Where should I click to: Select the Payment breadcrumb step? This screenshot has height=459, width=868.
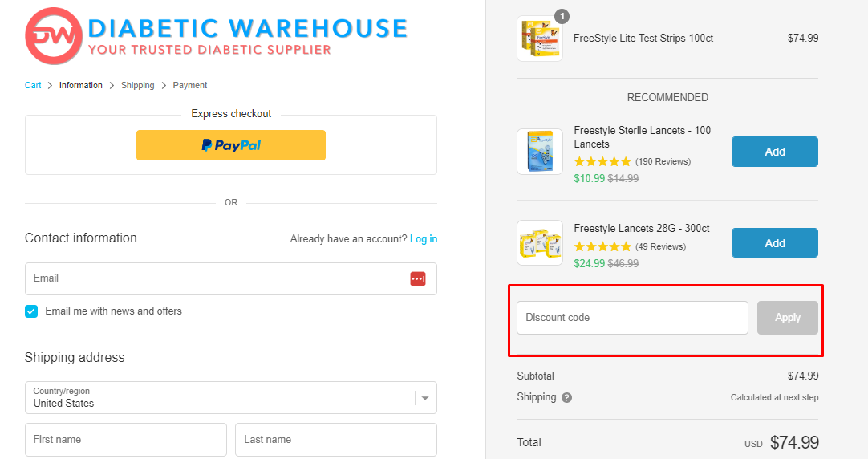coord(190,85)
